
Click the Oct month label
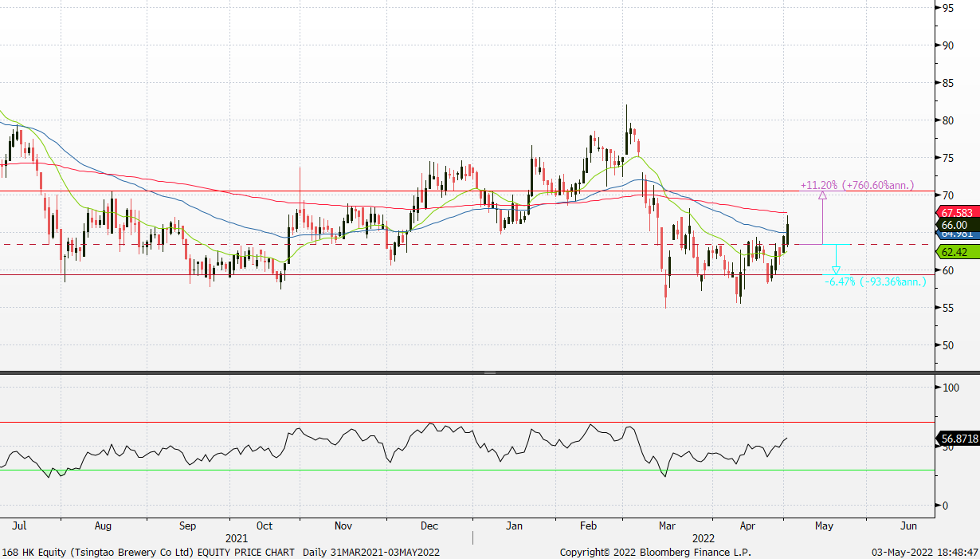pyautogui.click(x=265, y=526)
